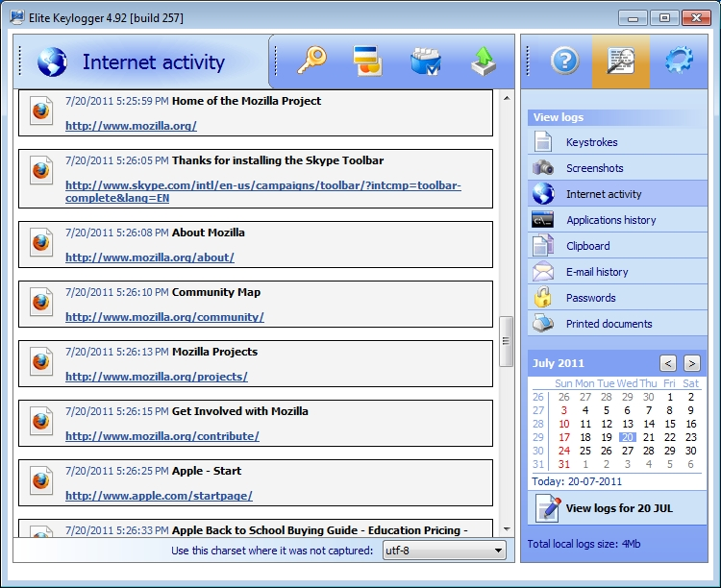This screenshot has height=588, width=721.
Task: Click Firefox icon of Community Map entry
Action: [x=41, y=302]
